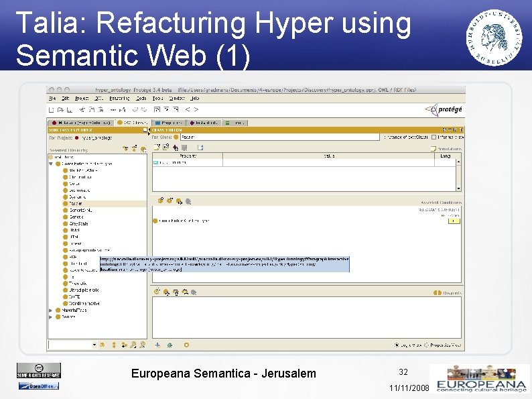
Task: Click the search icon beside the bottom combo box
Action: (102, 345)
